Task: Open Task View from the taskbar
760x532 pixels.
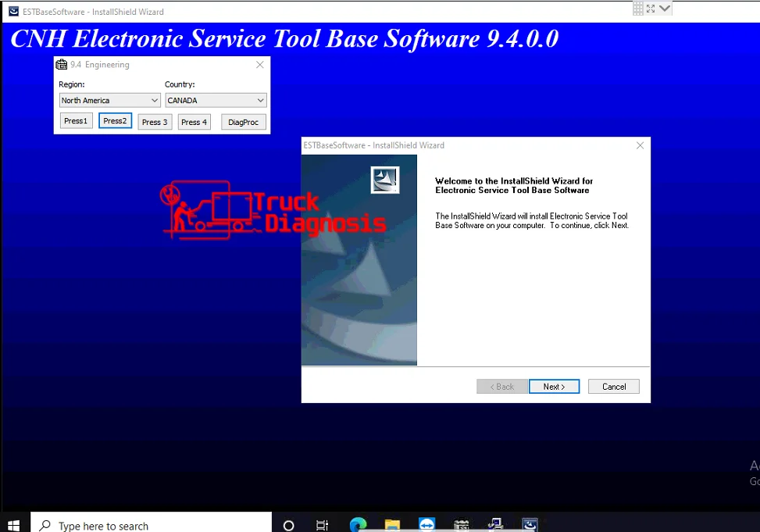Action: [x=322, y=525]
